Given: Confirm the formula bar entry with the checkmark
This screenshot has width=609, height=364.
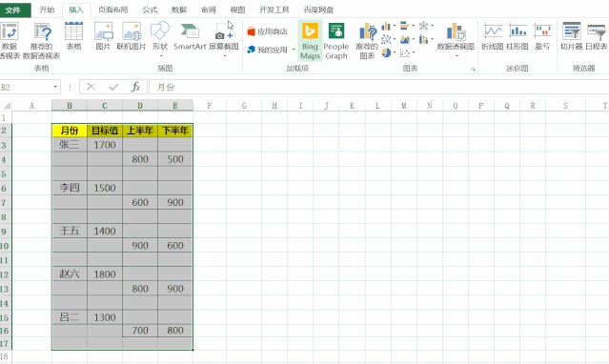Looking at the screenshot, I should tap(113, 87).
